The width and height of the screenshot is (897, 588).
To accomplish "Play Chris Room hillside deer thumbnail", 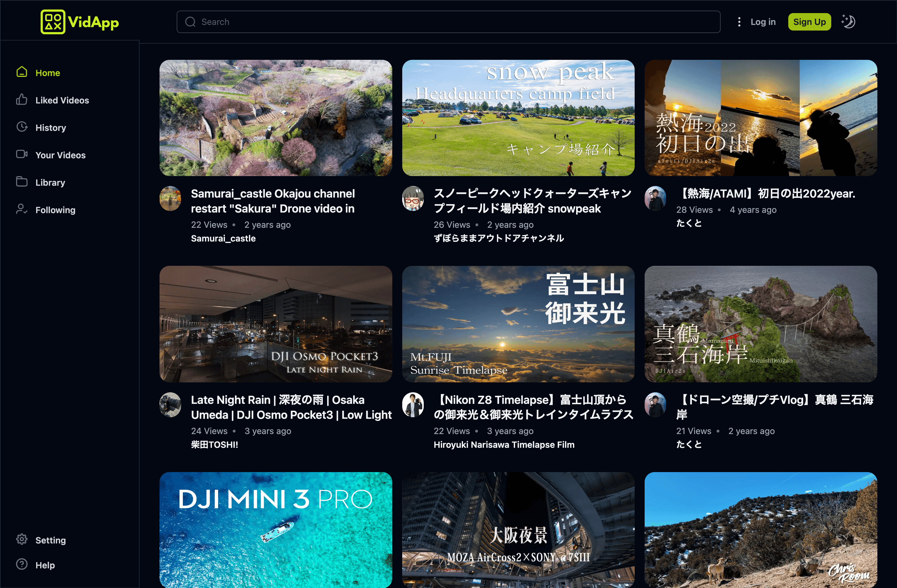I will tap(761, 530).
